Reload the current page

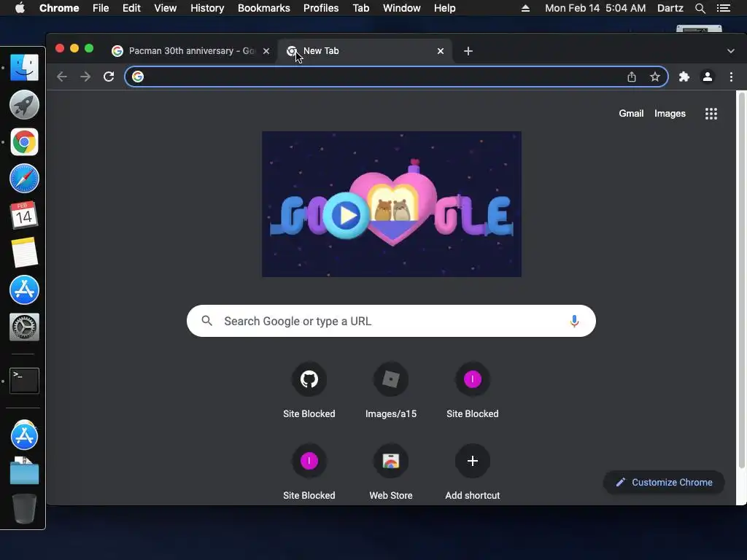pyautogui.click(x=109, y=77)
